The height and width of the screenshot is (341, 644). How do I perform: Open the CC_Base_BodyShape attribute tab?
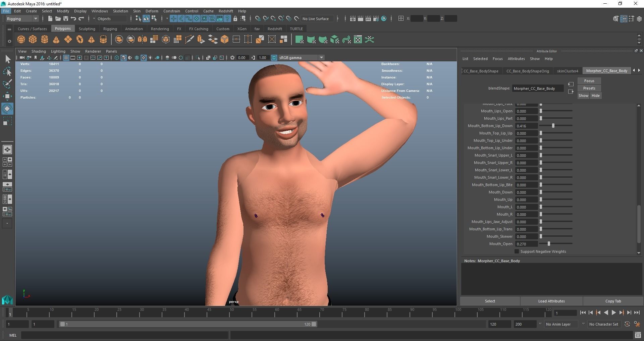tap(481, 71)
